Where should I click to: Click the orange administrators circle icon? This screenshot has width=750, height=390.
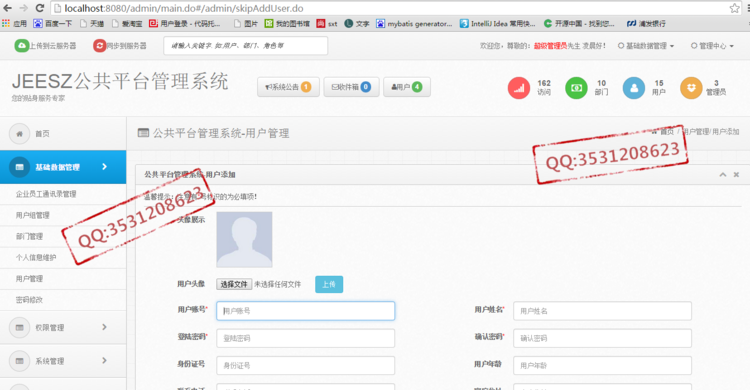click(x=691, y=88)
